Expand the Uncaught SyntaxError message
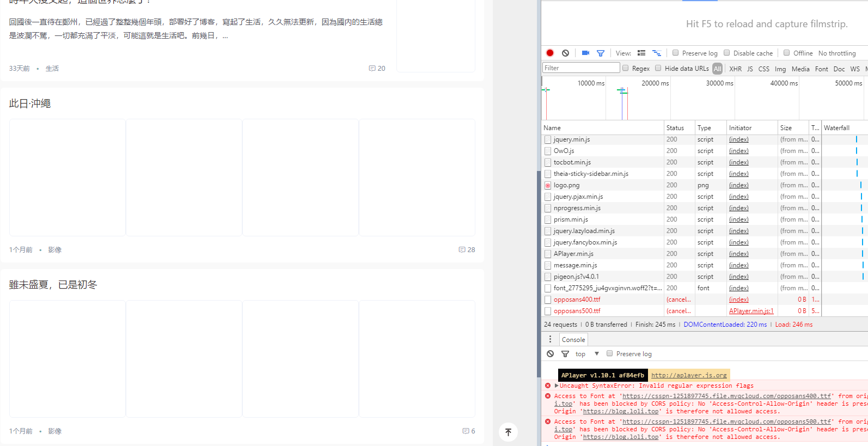This screenshot has width=868, height=446. point(557,386)
